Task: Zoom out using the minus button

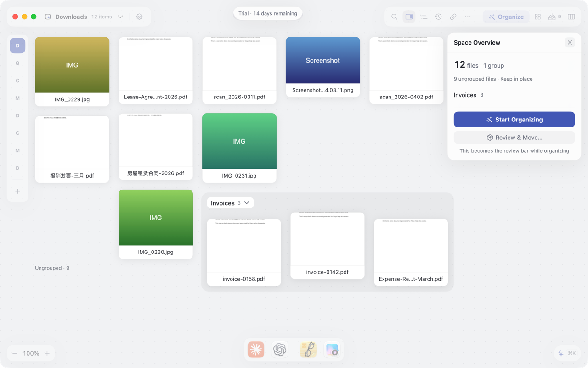Action: point(15,353)
